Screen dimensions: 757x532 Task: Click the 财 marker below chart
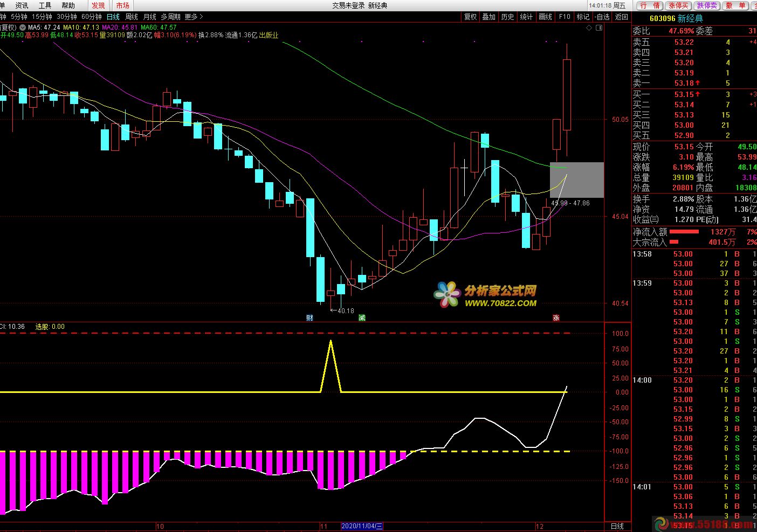pyautogui.click(x=309, y=317)
